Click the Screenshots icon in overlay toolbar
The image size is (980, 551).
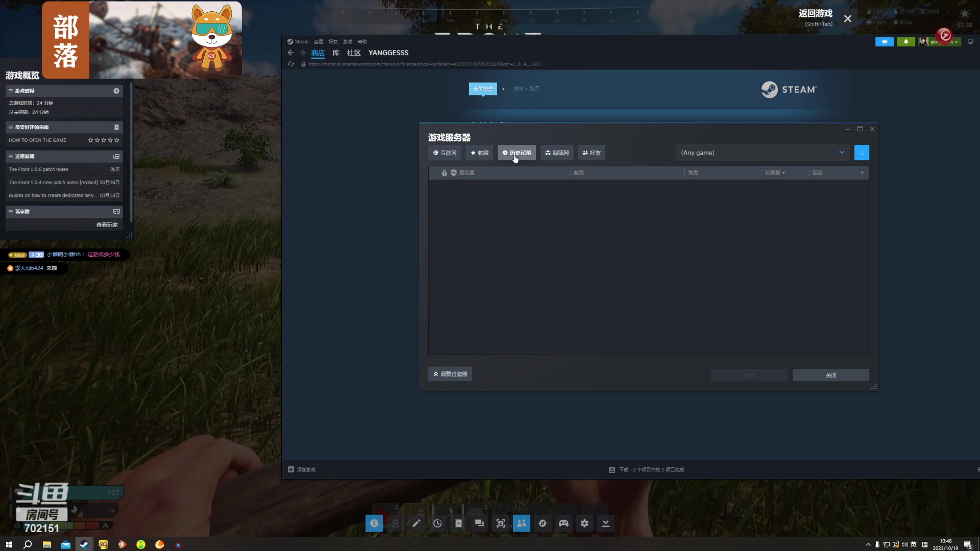coord(500,523)
